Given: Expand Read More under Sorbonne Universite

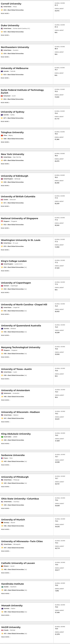Looking at the screenshot, I should tap(5, 465).
